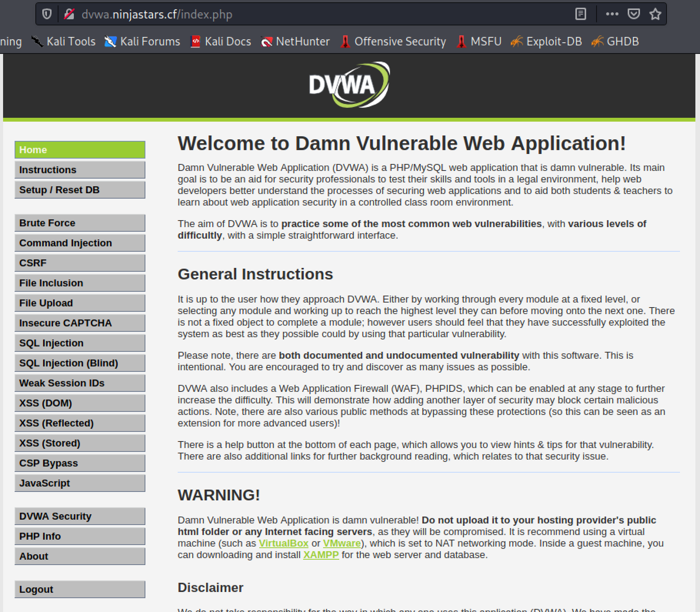Go to SQL Injection page
Screen dimensions: 700x612
coord(80,343)
